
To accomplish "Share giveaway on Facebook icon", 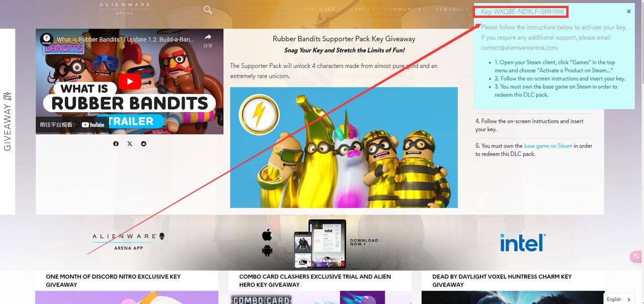I will tap(116, 144).
